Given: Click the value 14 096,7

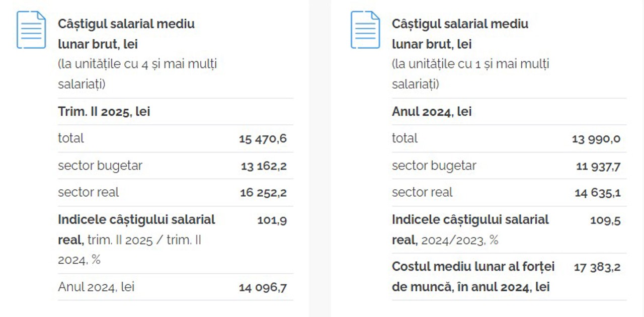Looking at the screenshot, I should pos(263,287).
